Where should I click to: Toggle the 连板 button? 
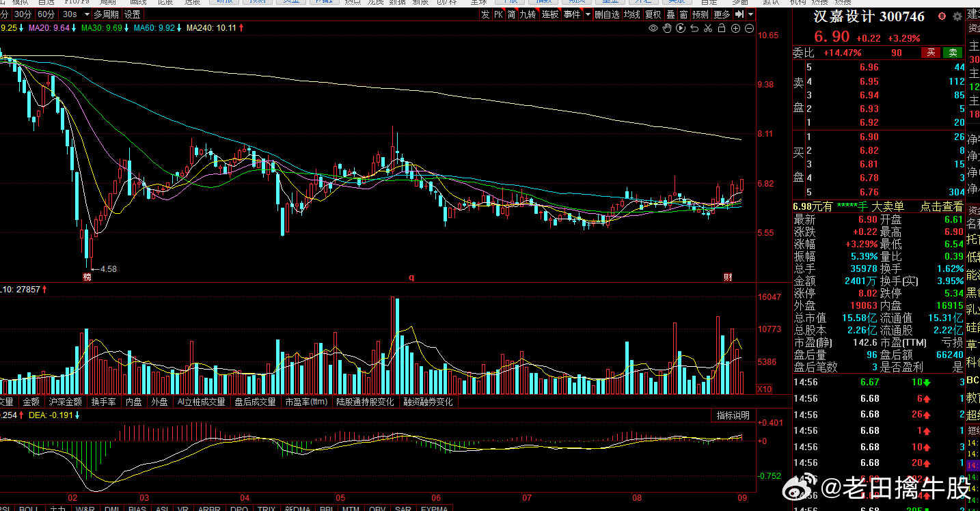coord(550,14)
